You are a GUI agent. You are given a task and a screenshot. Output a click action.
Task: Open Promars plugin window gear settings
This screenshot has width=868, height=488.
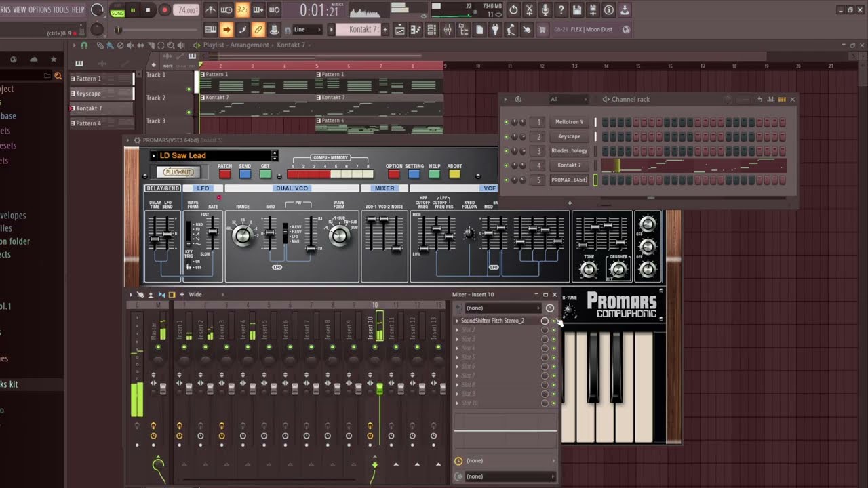click(137, 140)
